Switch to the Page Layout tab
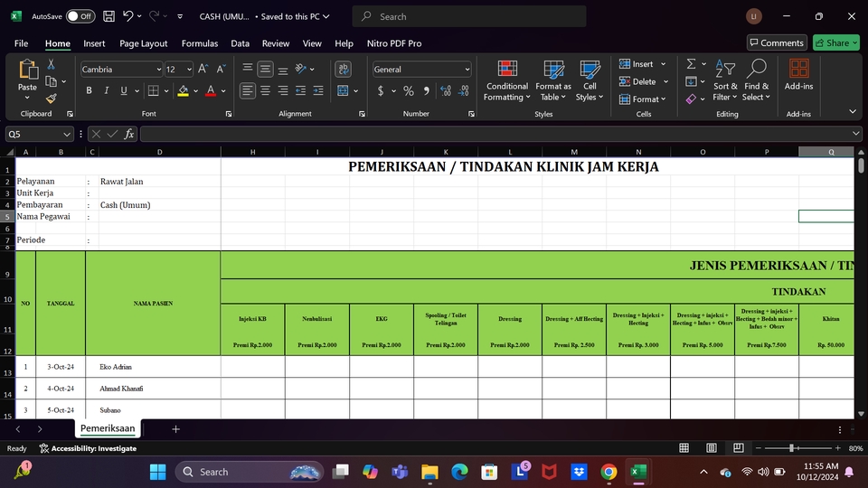This screenshot has height=488, width=868. pyautogui.click(x=144, y=43)
